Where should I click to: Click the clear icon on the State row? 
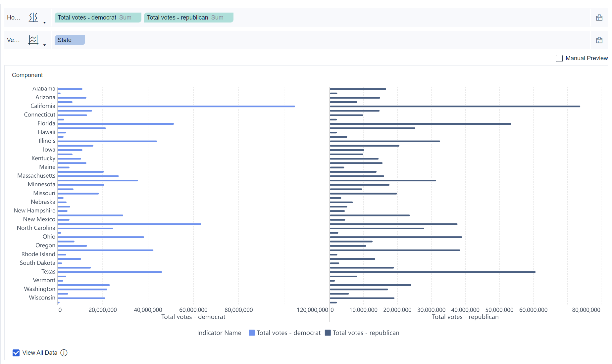tap(599, 40)
